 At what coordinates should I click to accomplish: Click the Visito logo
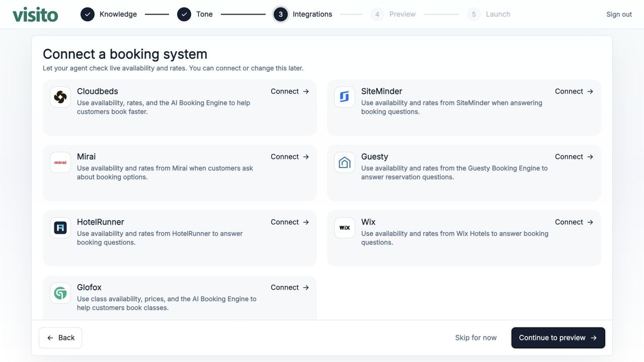click(x=35, y=14)
